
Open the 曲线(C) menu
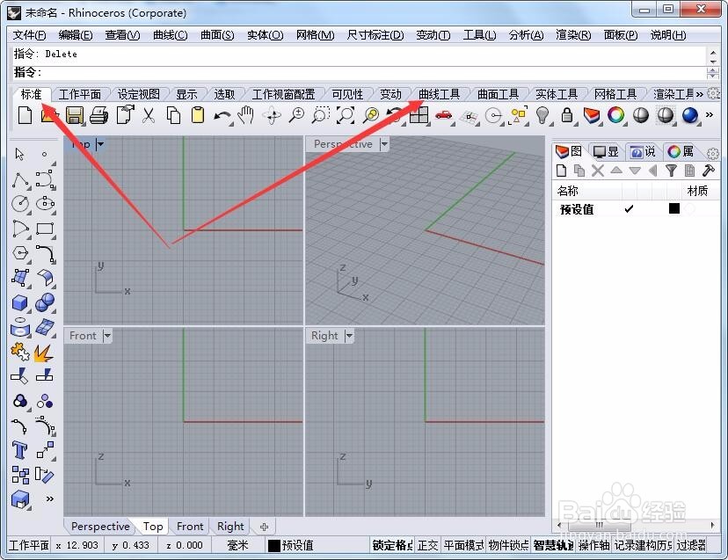[x=170, y=35]
